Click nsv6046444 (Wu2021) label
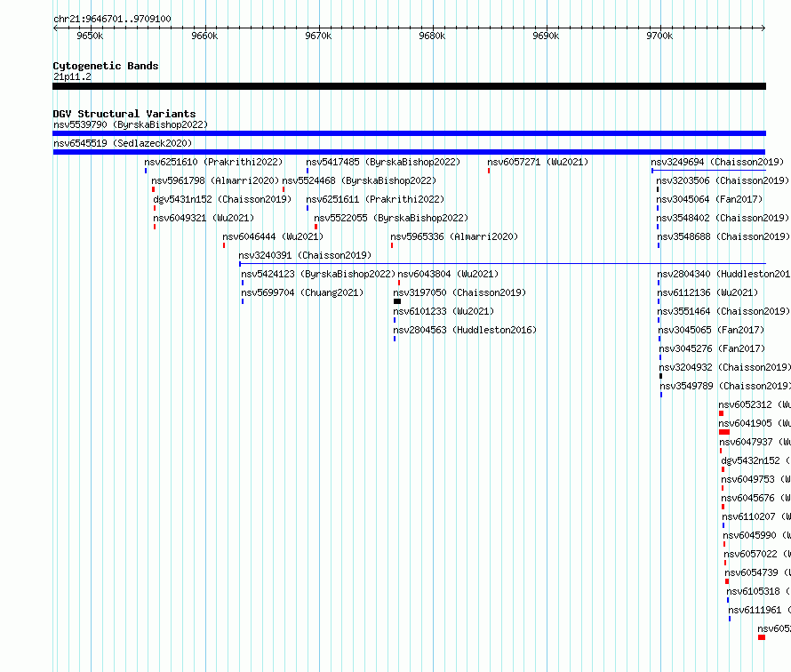Viewport: 791px width, 672px height. [x=273, y=236]
